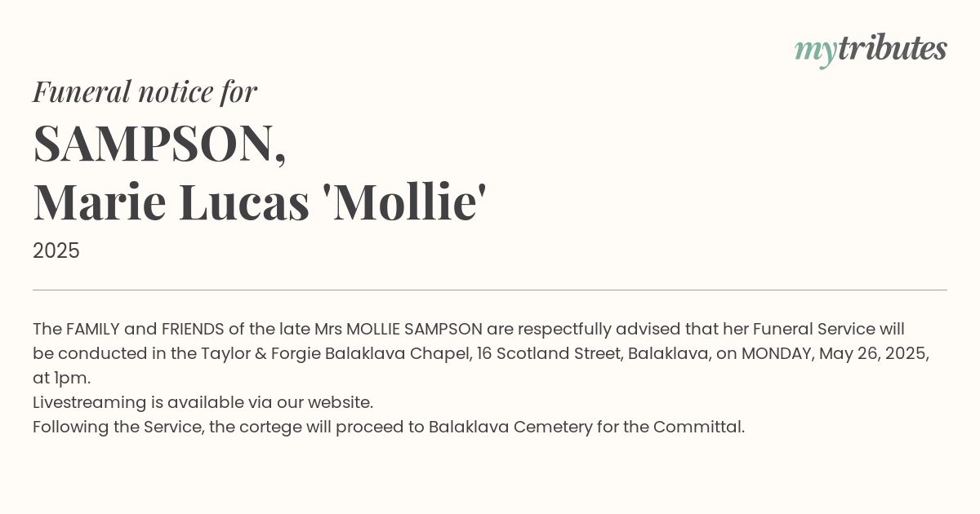This screenshot has height=514, width=980.
Task: Click the "at 1pm." time text
Action: click(x=61, y=378)
